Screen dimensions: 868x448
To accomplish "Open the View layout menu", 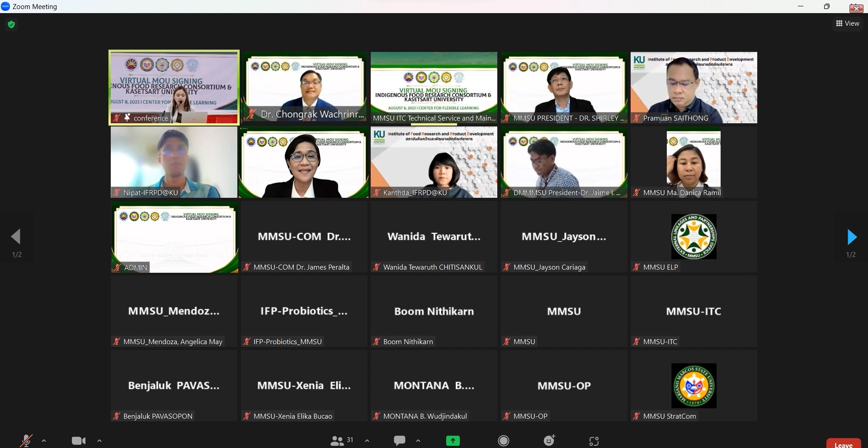I will point(847,23).
